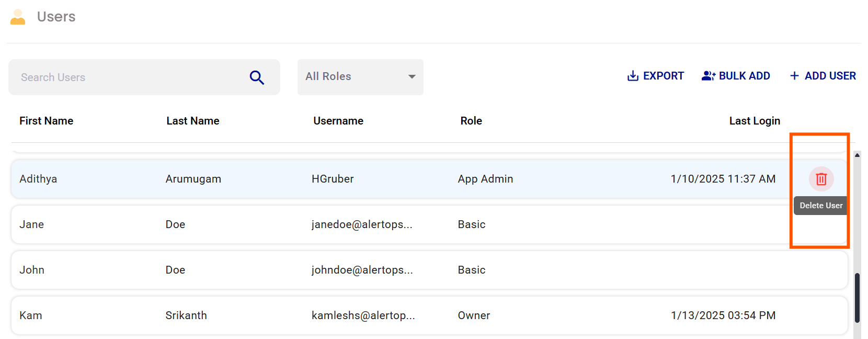Sort by Username column header
The image size is (868, 339).
click(338, 121)
